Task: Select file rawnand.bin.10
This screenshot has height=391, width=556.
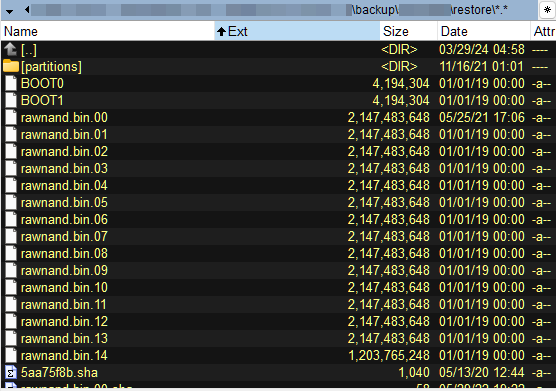Action: 64,288
